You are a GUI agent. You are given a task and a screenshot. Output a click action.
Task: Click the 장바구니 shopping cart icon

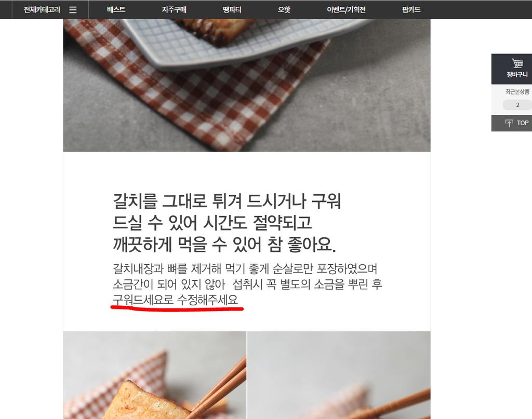(517, 63)
